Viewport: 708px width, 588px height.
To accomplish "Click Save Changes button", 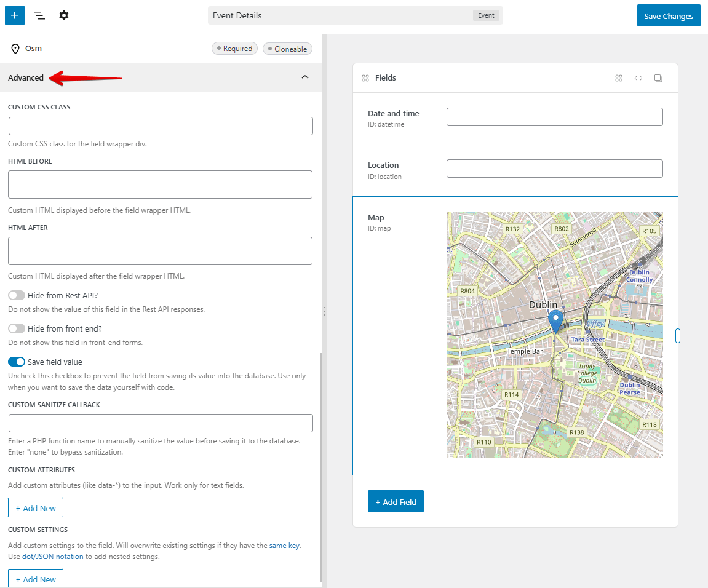I will [x=669, y=16].
